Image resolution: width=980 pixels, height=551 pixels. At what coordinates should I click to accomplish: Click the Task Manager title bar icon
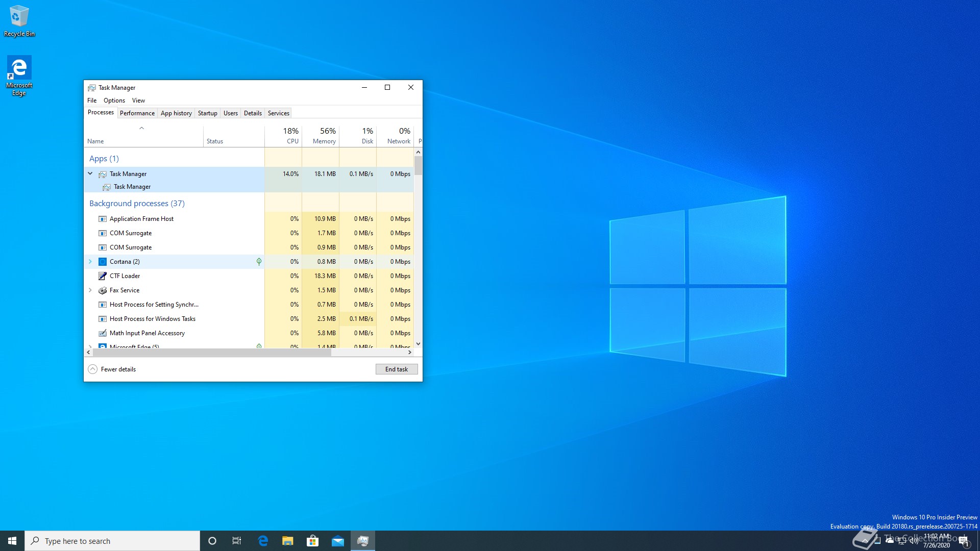92,88
